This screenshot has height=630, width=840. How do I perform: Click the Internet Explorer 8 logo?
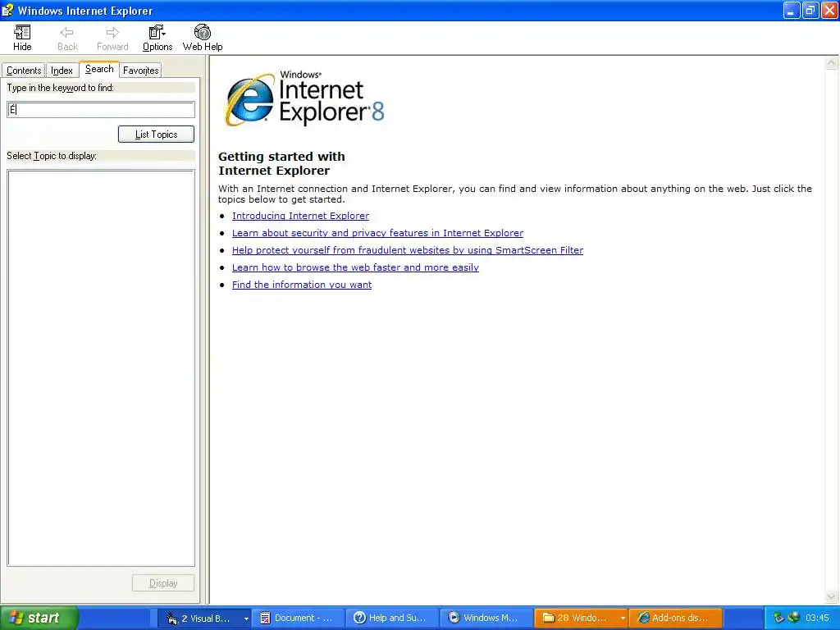[x=304, y=98]
